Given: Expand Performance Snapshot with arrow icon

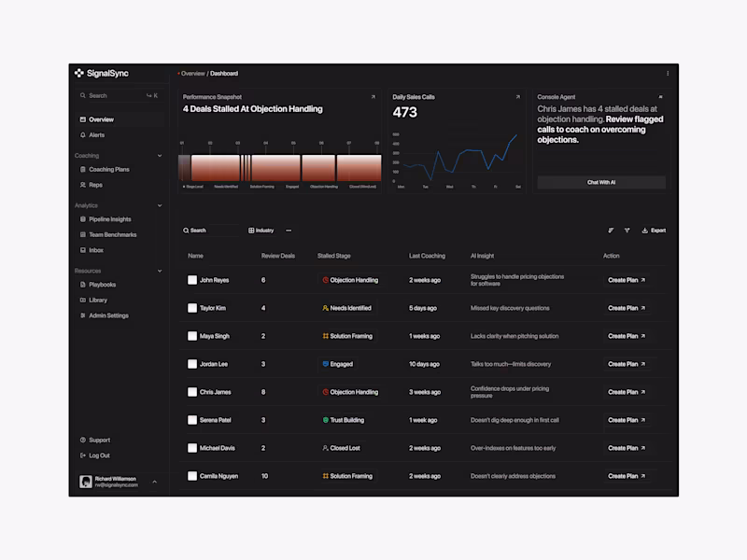Looking at the screenshot, I should 373,97.
